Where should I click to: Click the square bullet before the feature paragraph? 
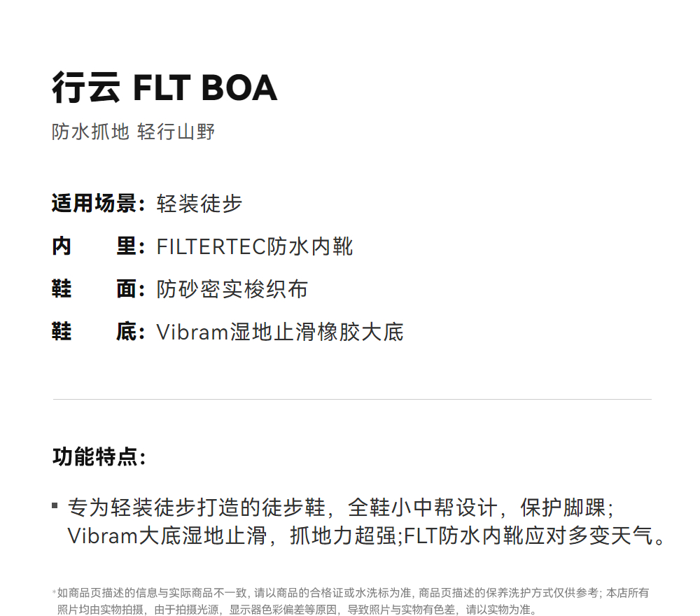tap(55, 505)
